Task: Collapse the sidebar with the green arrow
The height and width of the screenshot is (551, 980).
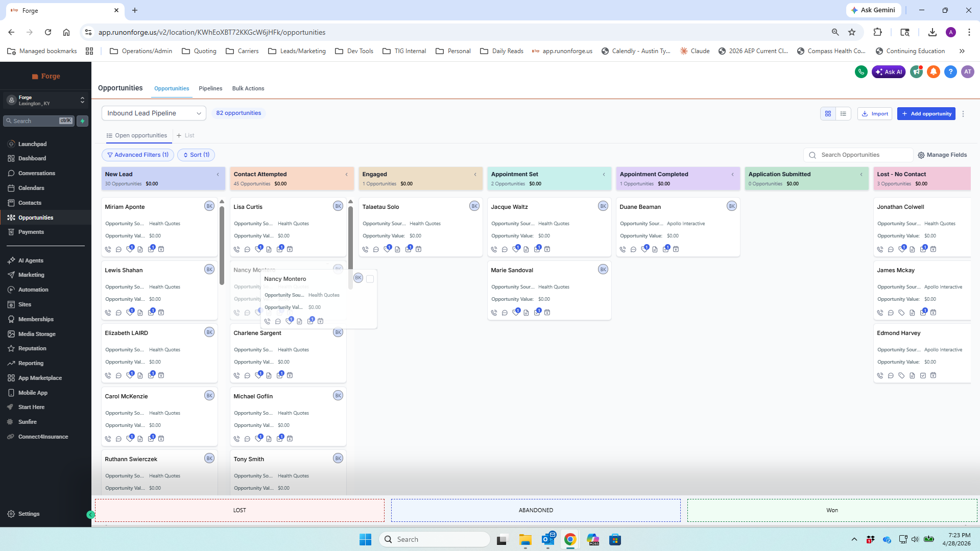Action: [x=90, y=515]
